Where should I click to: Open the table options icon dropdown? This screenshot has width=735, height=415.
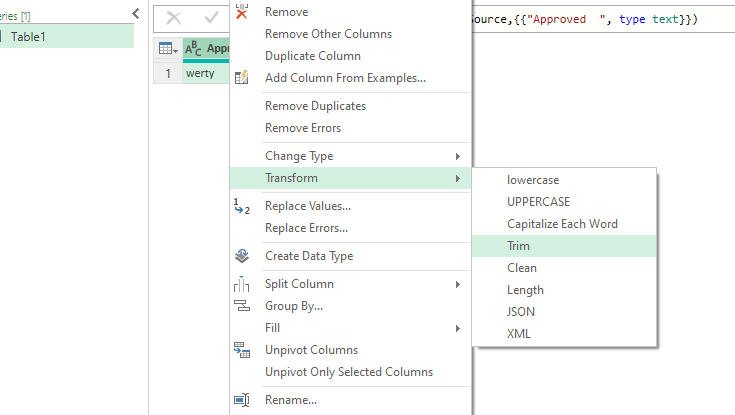click(x=168, y=48)
